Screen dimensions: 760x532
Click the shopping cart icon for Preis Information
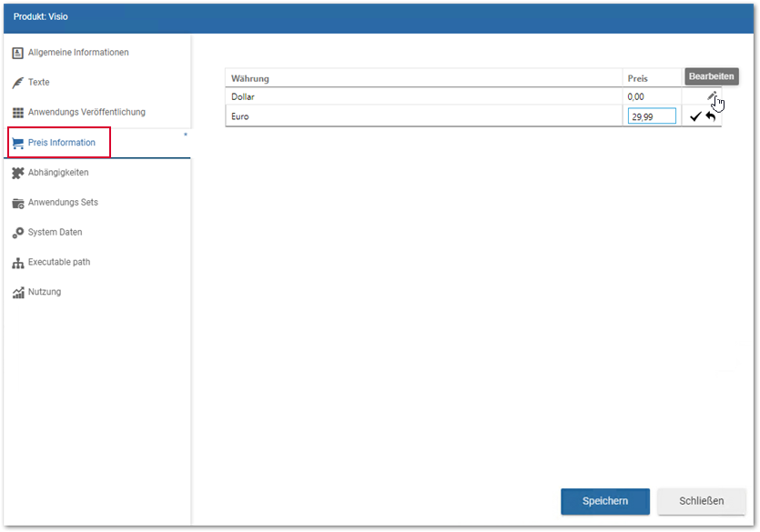tap(17, 143)
